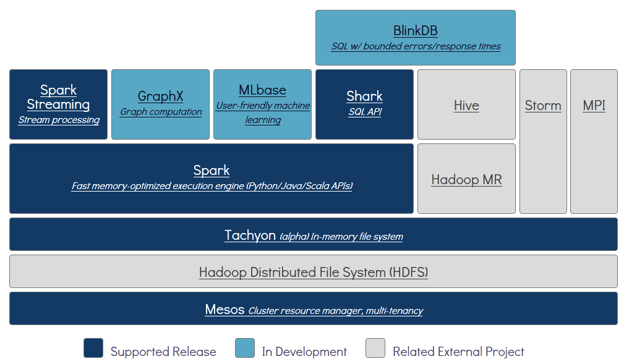This screenshot has height=364, width=624.
Task: Click the 'In Development' legend label
Action: 304,352
